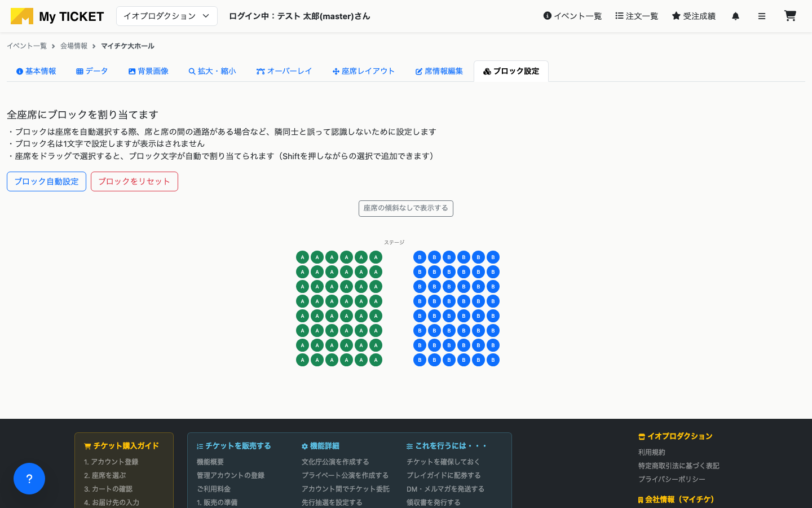This screenshot has width=812, height=508.
Task: Open 注文一覧 in the top navigation
Action: click(x=637, y=16)
